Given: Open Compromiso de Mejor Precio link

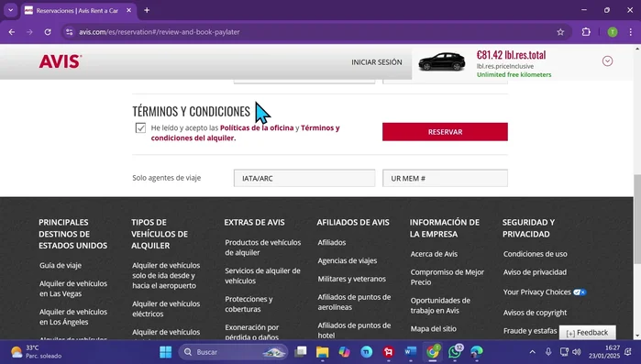Looking at the screenshot, I should (448, 277).
